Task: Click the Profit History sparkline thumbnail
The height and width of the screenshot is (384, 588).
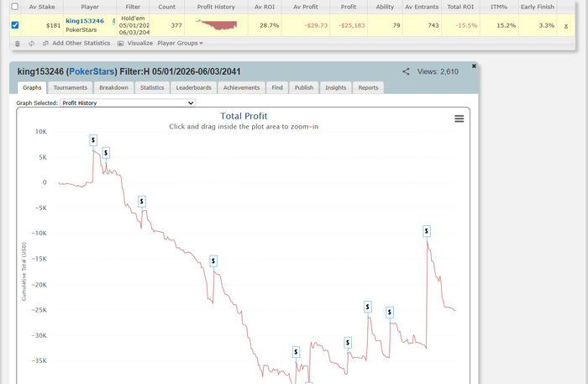Action: [x=217, y=24]
